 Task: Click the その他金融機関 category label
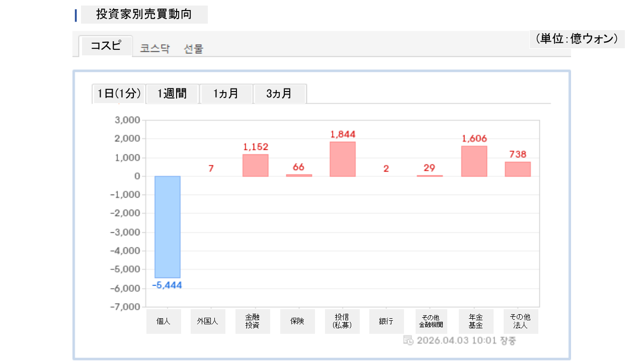pos(431,321)
